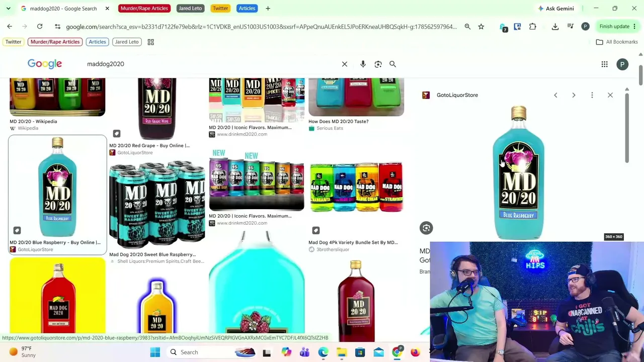This screenshot has height=362, width=644.
Task: Open Microsoft Teams from taskbar
Action: click(x=304, y=352)
